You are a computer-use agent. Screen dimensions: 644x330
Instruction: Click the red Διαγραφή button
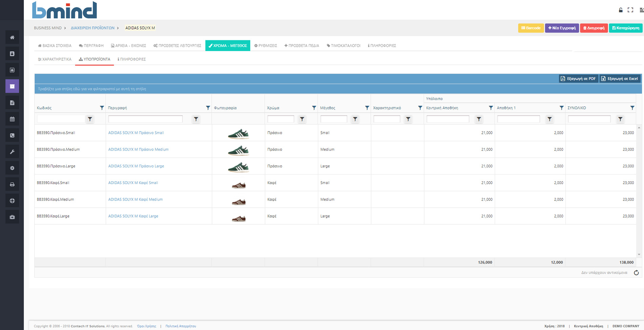pos(594,28)
